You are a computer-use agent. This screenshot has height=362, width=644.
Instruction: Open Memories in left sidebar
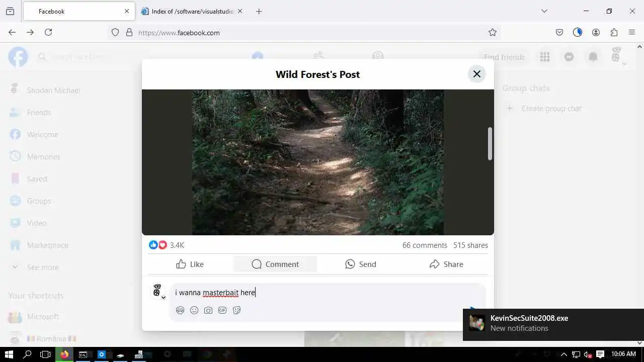[43, 156]
